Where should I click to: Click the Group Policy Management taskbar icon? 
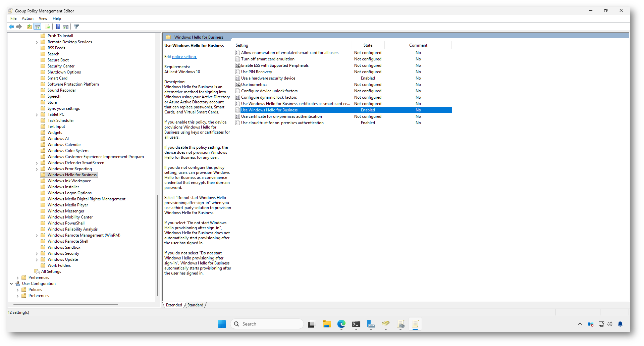pos(400,324)
